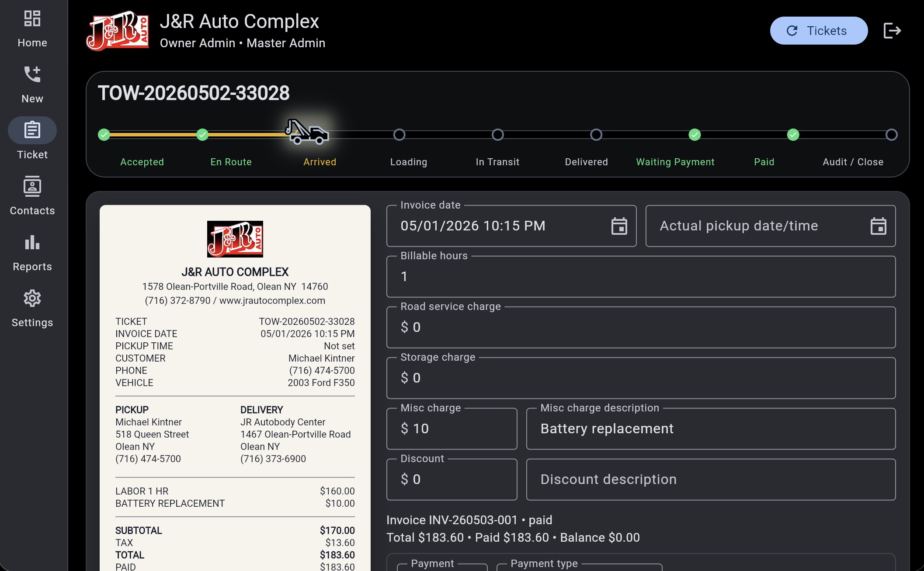Click the Misc charge amount field
Image resolution: width=924 pixels, height=571 pixels.
pos(452,429)
